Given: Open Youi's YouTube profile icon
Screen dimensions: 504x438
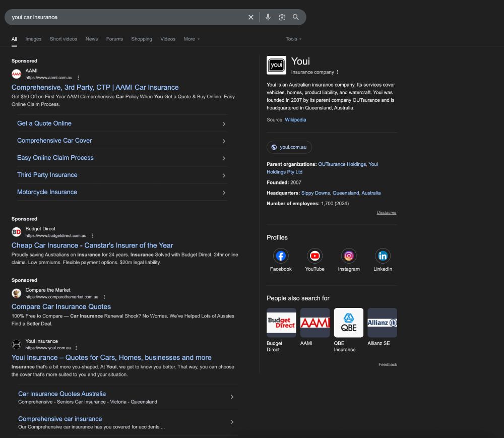Looking at the screenshot, I should [x=314, y=256].
